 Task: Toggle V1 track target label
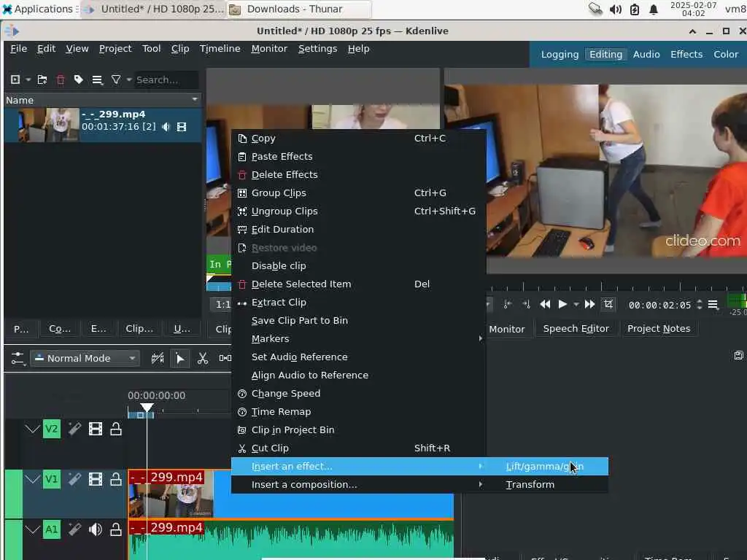pos(52,479)
